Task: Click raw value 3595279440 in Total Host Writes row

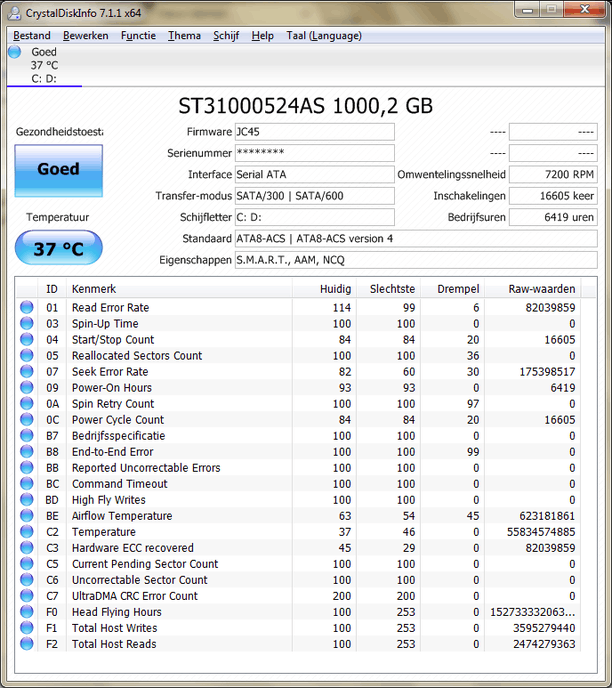Action: (x=544, y=628)
